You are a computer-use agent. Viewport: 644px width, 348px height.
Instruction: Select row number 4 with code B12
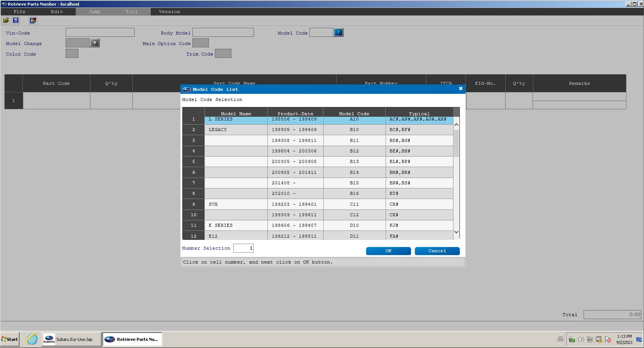194,151
